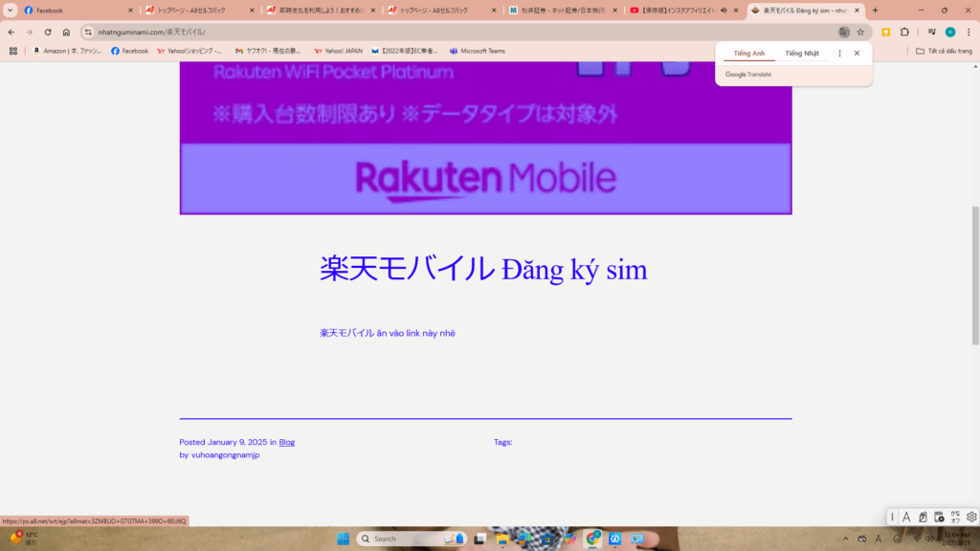
Task: Reload the current page
Action: tap(48, 32)
